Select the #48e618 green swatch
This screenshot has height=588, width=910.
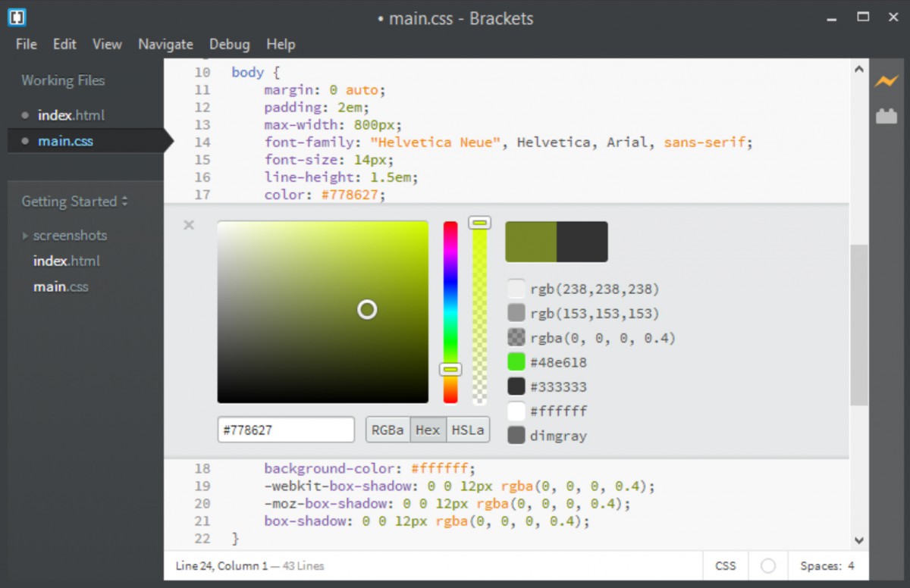tap(516, 362)
